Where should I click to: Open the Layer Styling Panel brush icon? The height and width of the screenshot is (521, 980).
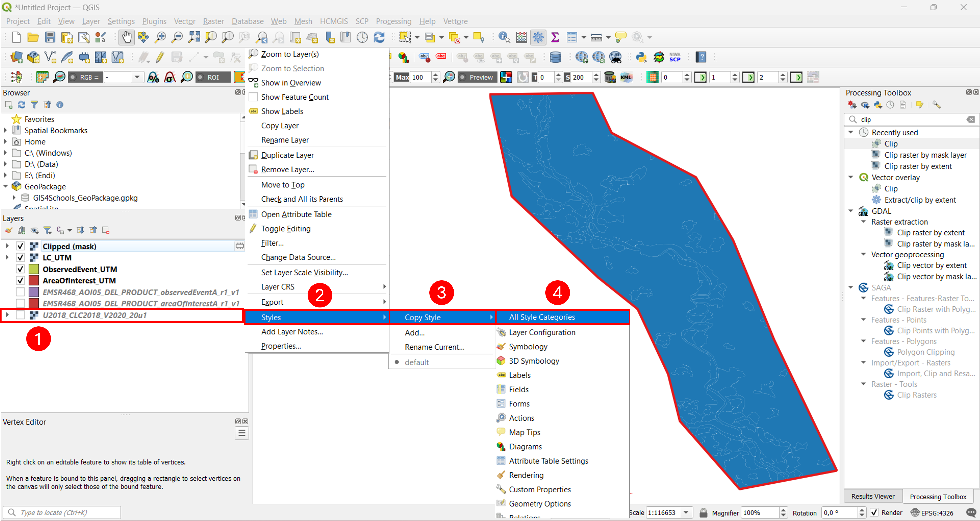coord(9,230)
